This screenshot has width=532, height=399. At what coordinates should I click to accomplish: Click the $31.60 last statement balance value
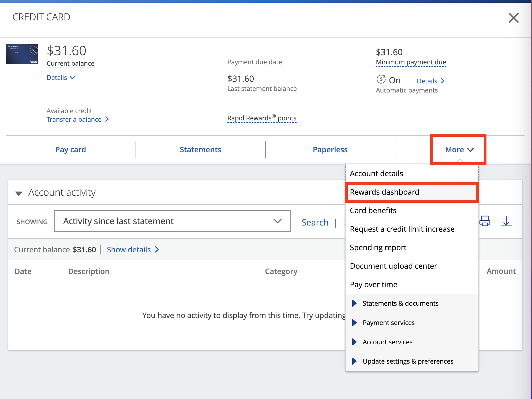point(241,79)
